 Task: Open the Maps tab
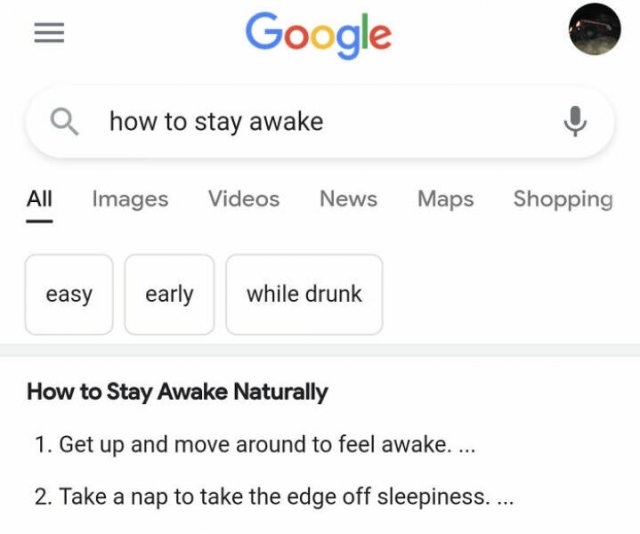coord(445,200)
